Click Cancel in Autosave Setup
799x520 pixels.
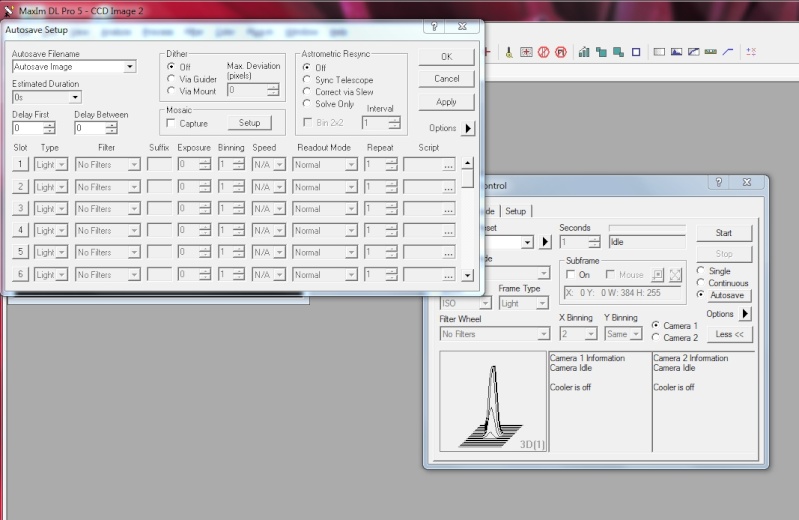pyautogui.click(x=446, y=79)
